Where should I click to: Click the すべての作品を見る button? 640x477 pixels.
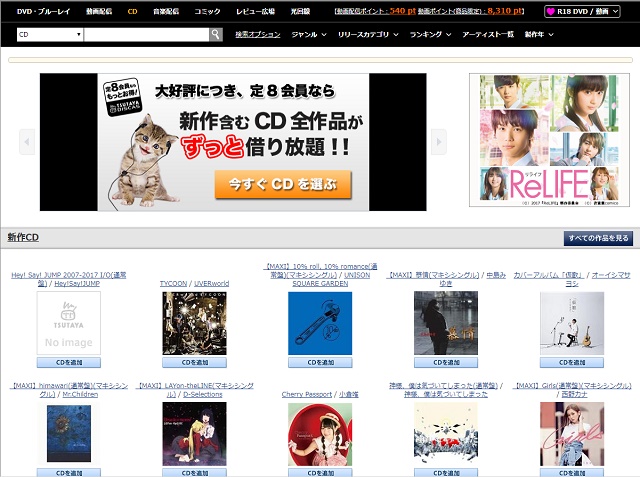tap(598, 238)
